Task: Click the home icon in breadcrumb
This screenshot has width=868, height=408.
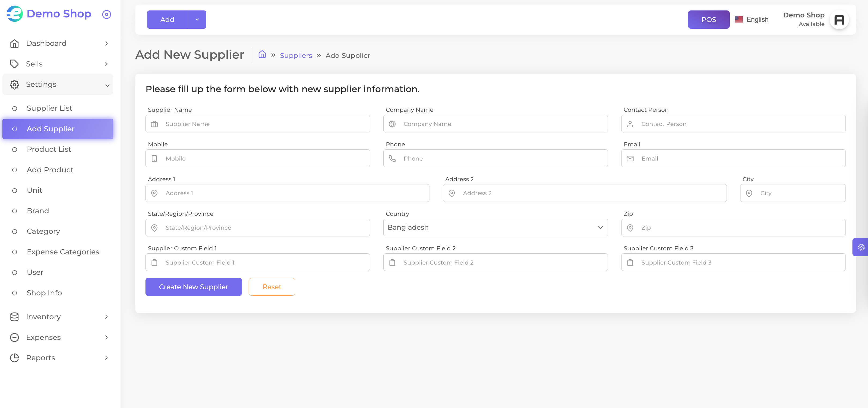Action: (262, 55)
